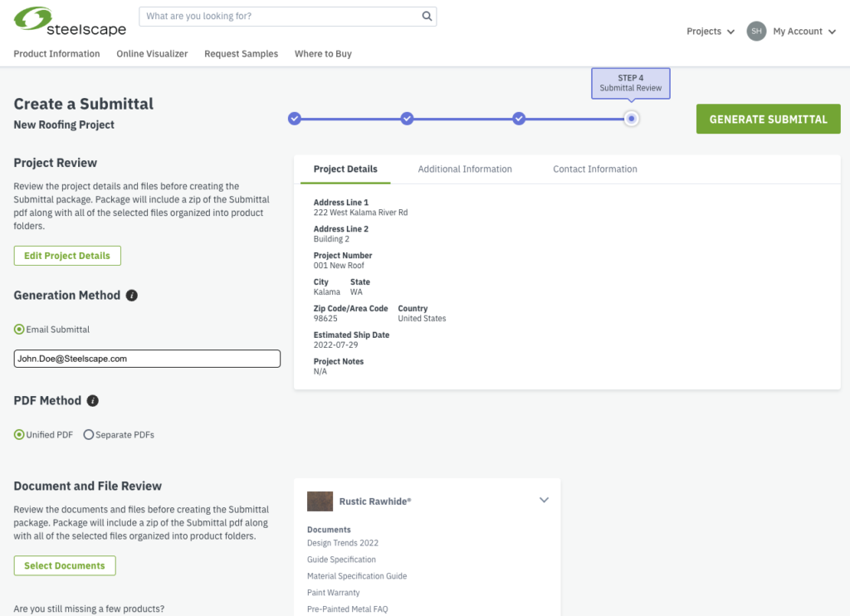Click the Rustic Rawhide product name

click(x=375, y=501)
